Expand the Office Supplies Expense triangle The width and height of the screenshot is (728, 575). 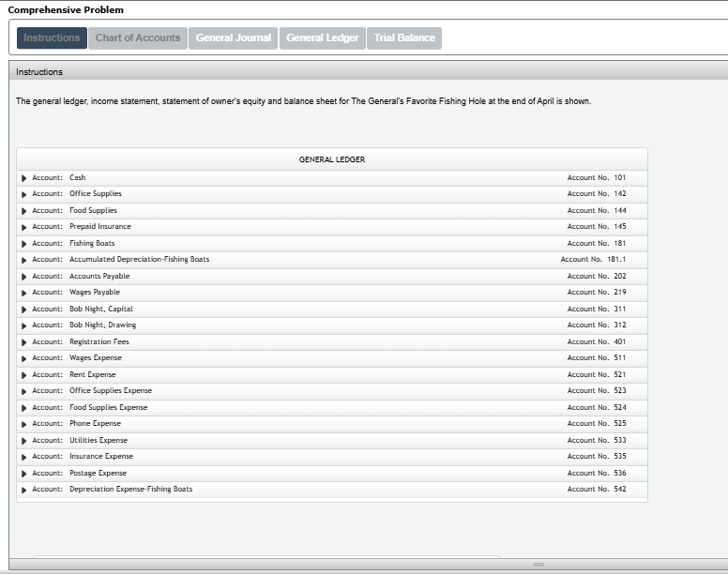[24, 392]
